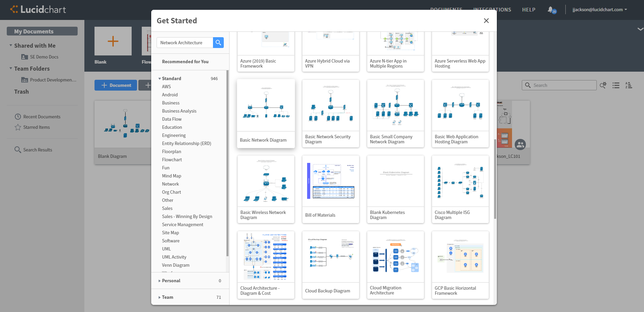The height and width of the screenshot is (312, 644).
Task: Open the notifications bell icon
Action: 551,9
